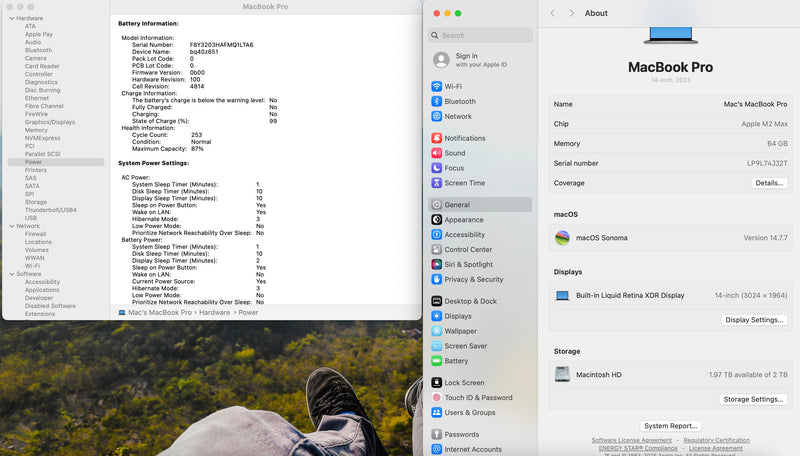The height and width of the screenshot is (456, 800).
Task: Click the System Report button
Action: pos(670,426)
